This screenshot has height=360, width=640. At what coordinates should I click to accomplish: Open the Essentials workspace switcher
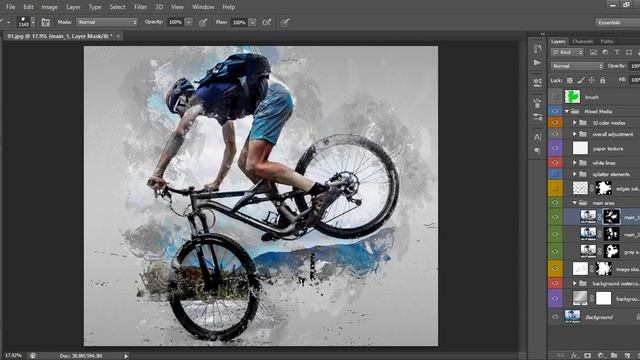point(617,22)
